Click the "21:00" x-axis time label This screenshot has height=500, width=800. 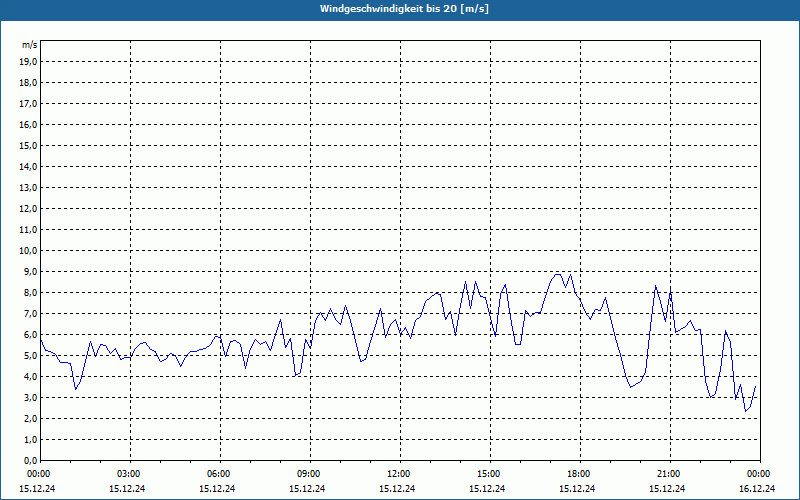coord(669,474)
